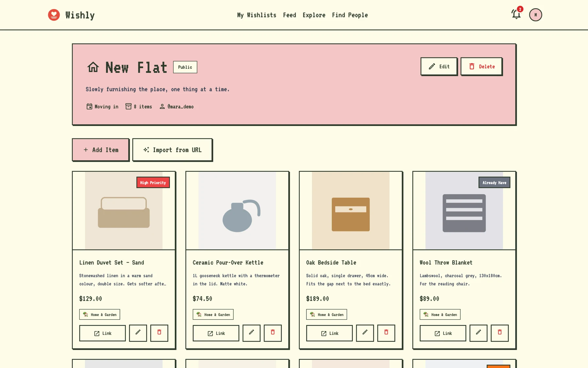Open the user avatar profile menu

pos(535,15)
